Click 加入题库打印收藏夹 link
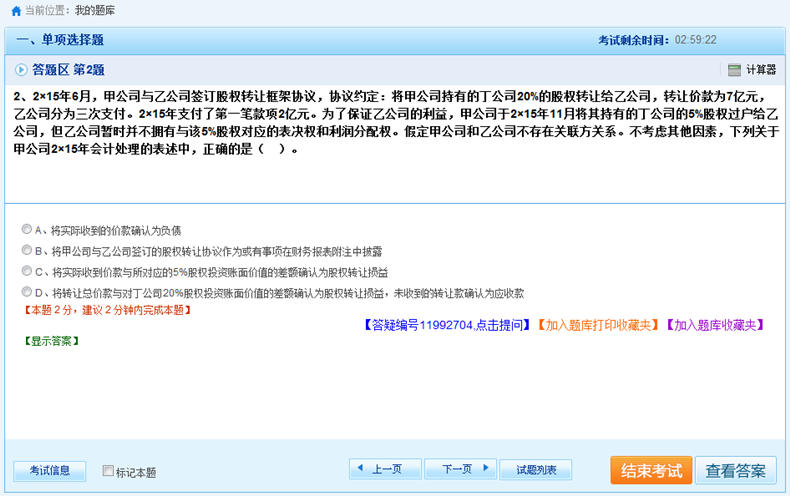 [597, 325]
